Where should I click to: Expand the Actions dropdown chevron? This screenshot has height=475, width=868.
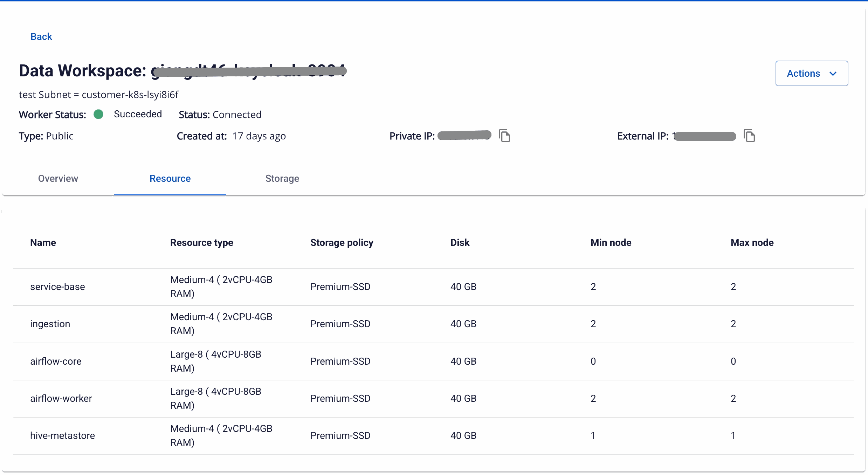pos(833,74)
